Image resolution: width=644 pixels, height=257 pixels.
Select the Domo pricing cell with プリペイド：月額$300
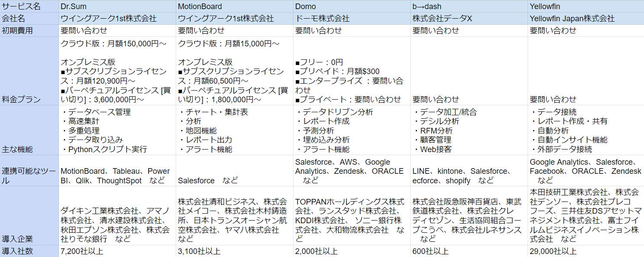[x=352, y=71]
